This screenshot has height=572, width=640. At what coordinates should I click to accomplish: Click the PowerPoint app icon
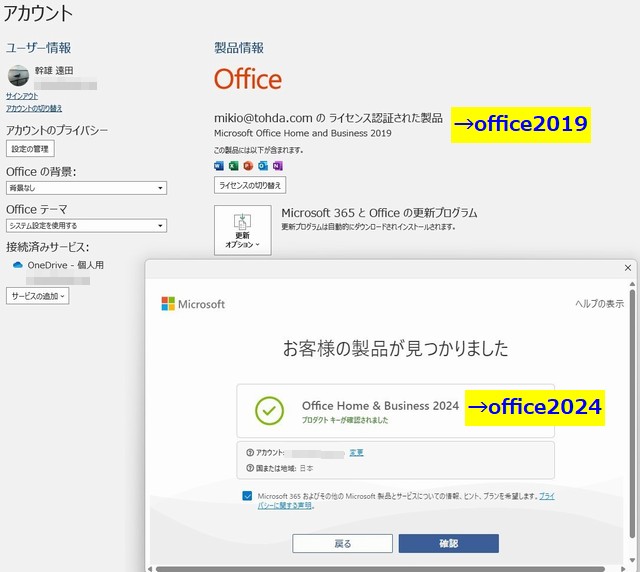248,166
